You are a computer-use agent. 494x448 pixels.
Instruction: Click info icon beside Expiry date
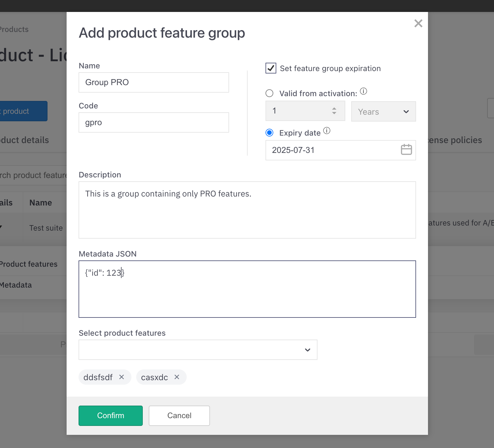coord(327,131)
